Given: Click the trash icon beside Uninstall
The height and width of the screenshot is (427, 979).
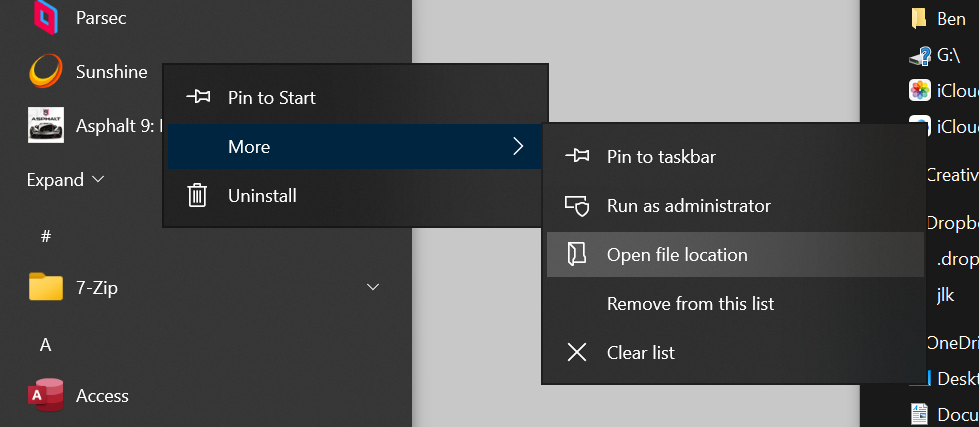Looking at the screenshot, I should pyautogui.click(x=197, y=196).
